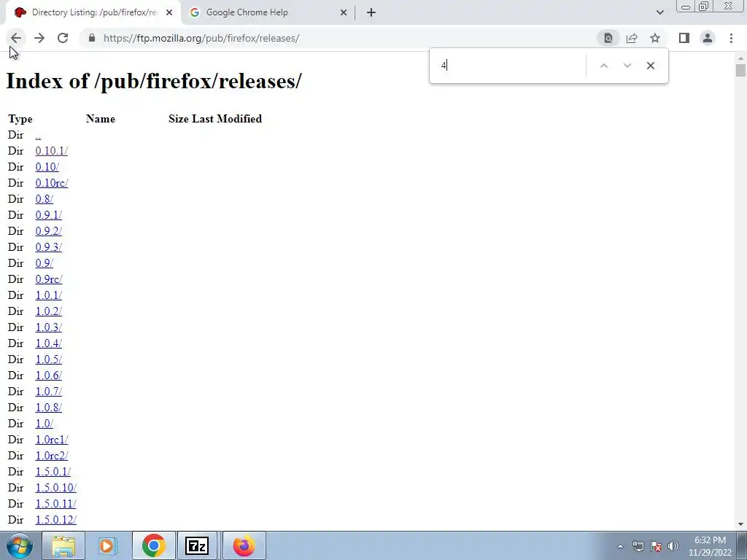Open the 0.10/ directory link
747x560 pixels.
47,167
